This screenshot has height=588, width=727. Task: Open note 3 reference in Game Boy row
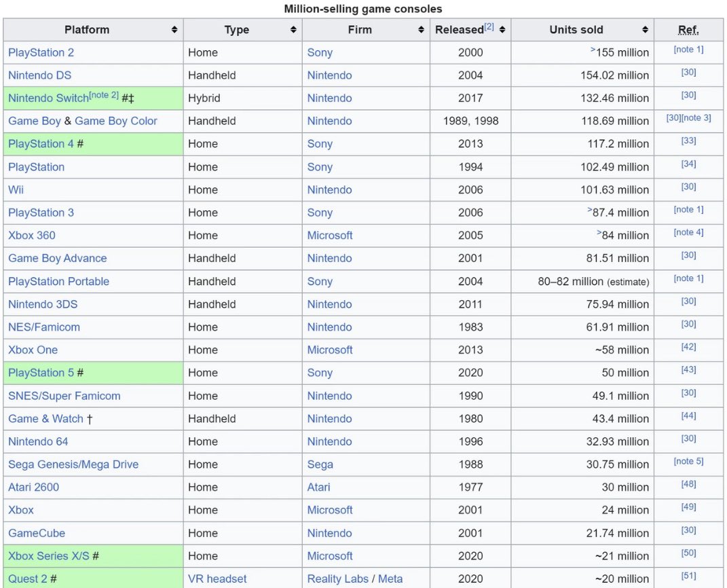pyautogui.click(x=696, y=117)
